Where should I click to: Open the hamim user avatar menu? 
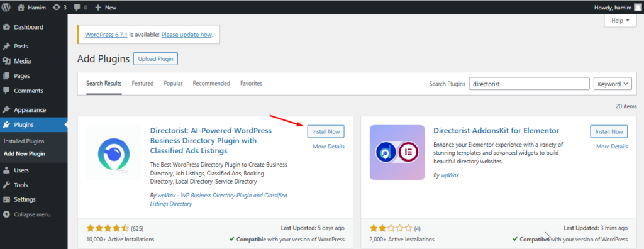(x=637, y=8)
